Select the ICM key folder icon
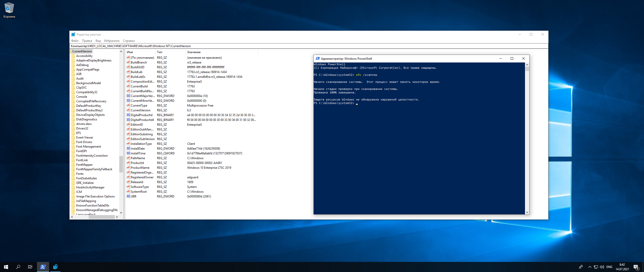This screenshot has height=272, width=644. pyautogui.click(x=73, y=192)
